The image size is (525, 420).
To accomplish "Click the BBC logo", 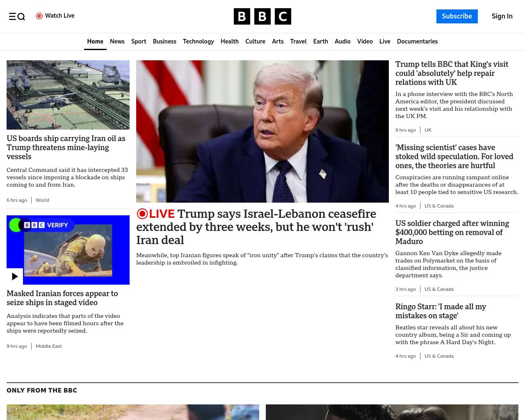I will [262, 16].
